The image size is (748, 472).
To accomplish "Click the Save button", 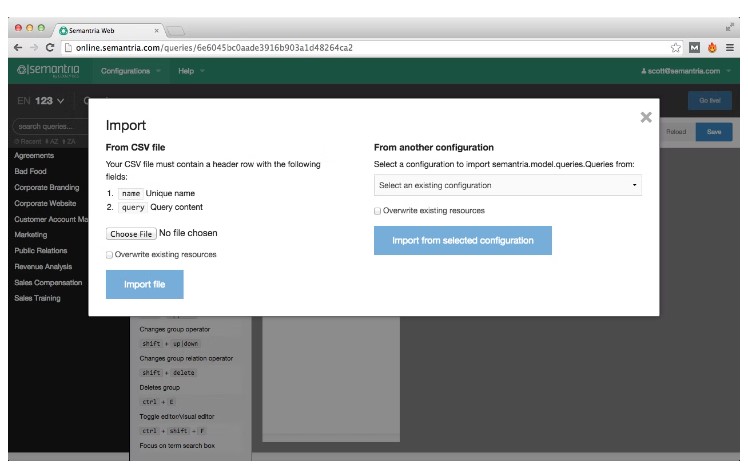I will pyautogui.click(x=714, y=132).
